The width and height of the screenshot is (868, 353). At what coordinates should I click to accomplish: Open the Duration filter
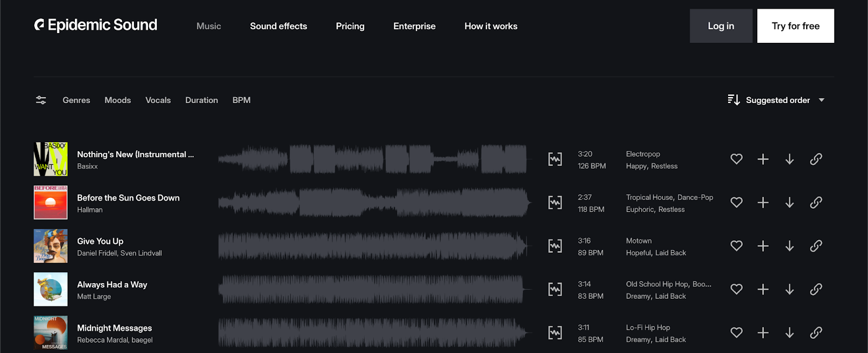coord(202,100)
